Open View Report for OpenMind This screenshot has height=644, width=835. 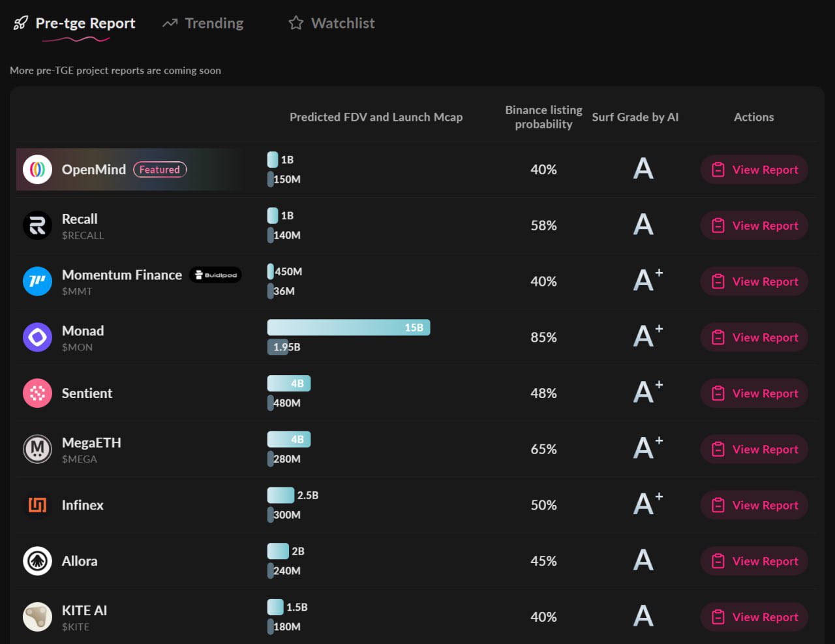754,170
